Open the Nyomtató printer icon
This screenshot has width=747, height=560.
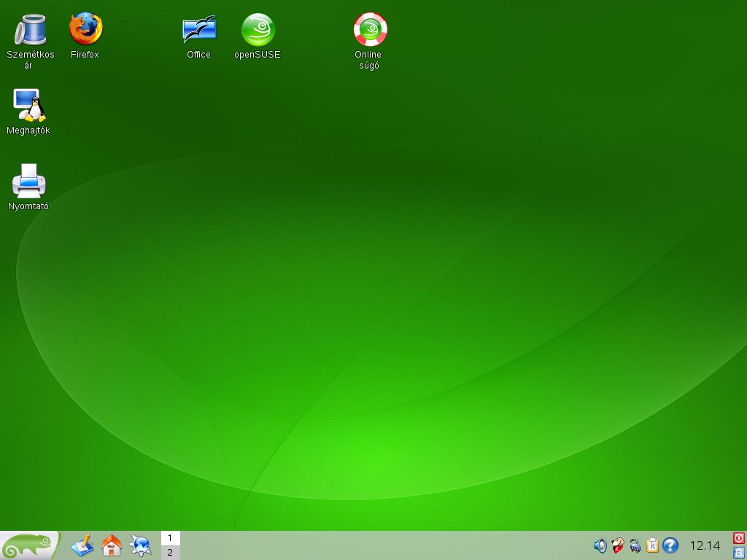pos(28,181)
